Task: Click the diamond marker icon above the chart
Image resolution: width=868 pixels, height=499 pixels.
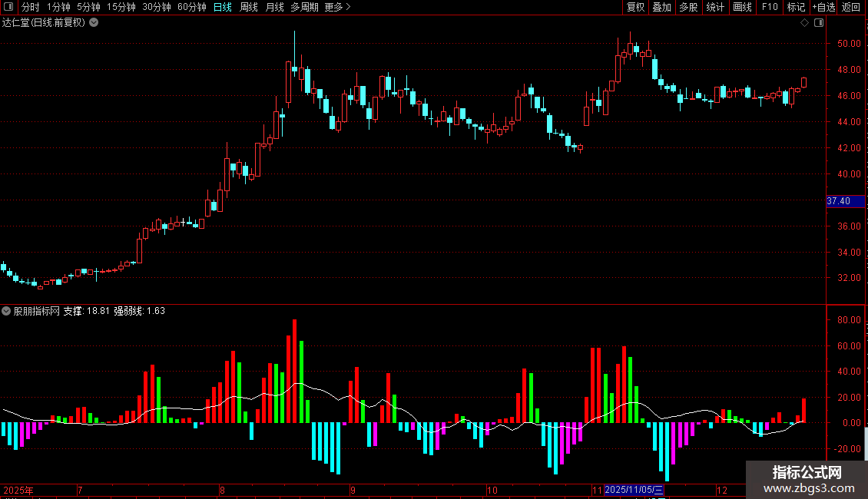Action: tap(805, 23)
